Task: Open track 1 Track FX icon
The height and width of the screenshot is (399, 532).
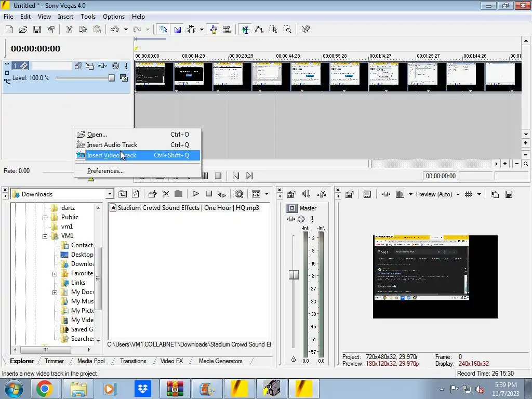Action: coord(102,66)
